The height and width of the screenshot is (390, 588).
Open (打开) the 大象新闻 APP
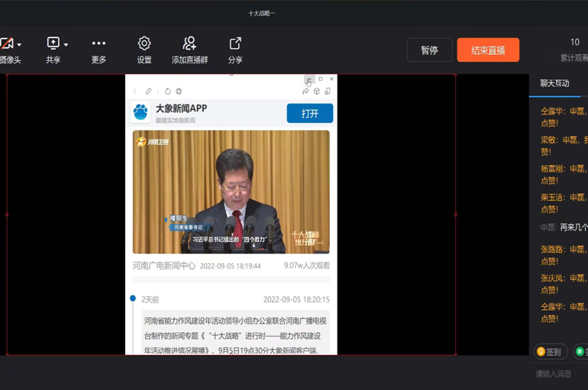(x=309, y=113)
